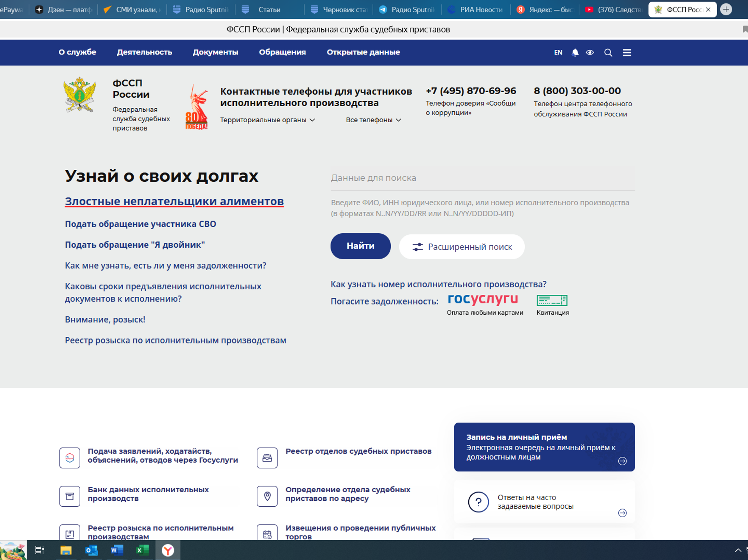Screen dimensions: 748x560
Task: Click the FSSP coat of arms logo
Action: (79, 95)
